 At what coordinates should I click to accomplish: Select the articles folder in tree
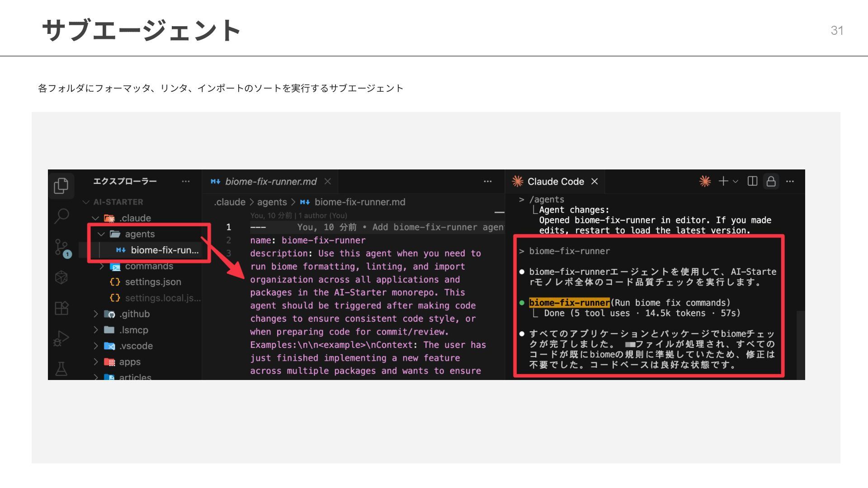pyautogui.click(x=127, y=376)
